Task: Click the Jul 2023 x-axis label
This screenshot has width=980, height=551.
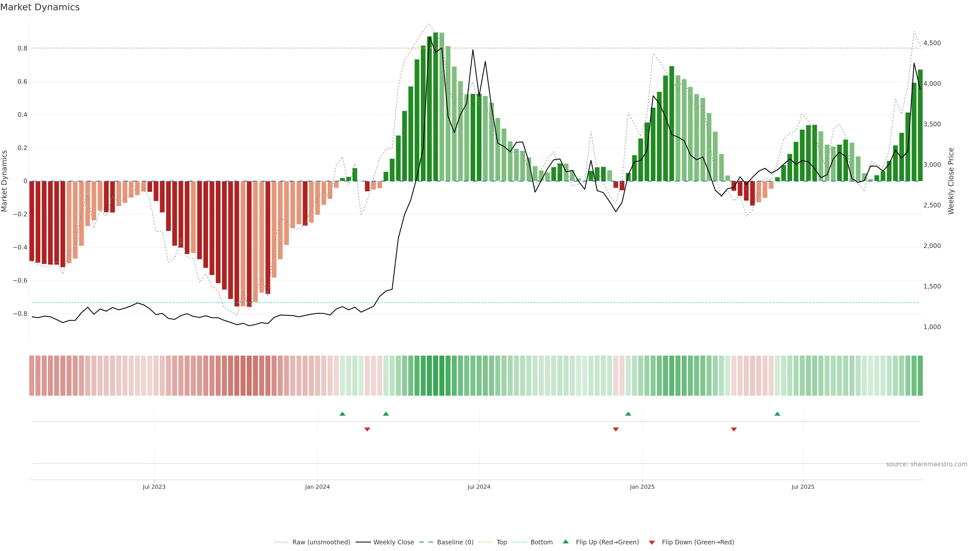Action: (x=154, y=487)
